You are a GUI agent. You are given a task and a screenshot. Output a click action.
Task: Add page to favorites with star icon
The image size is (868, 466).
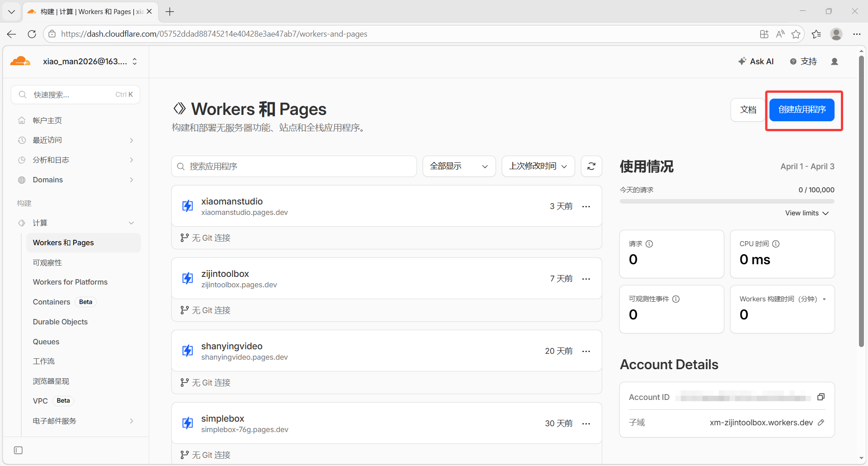coord(796,34)
